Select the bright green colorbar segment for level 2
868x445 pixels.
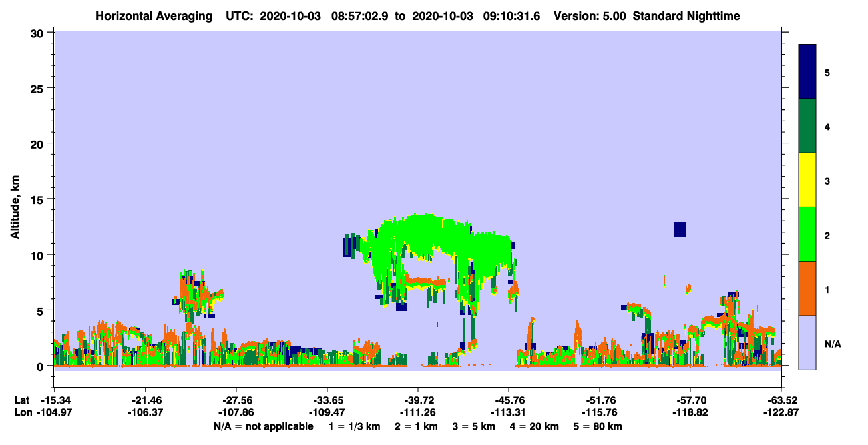click(807, 234)
